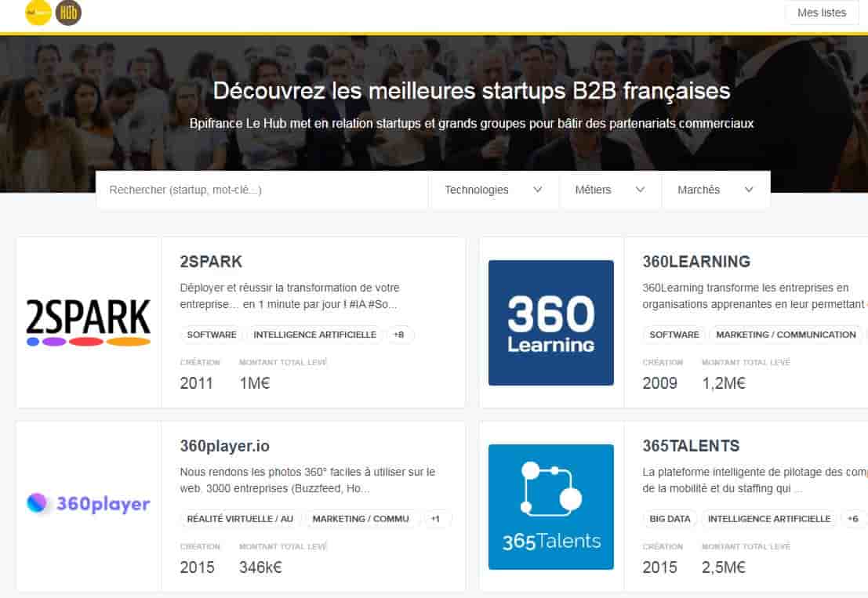Image resolution: width=868 pixels, height=598 pixels.
Task: Expand the Marchés dropdown filter
Action: pos(715,190)
